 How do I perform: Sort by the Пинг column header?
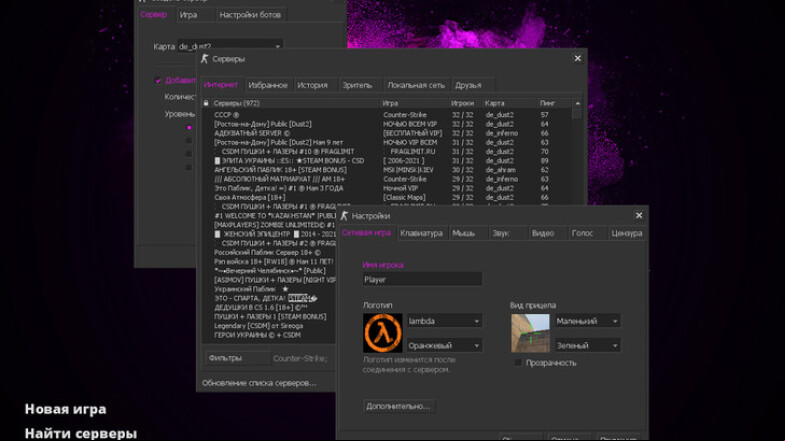(554, 103)
